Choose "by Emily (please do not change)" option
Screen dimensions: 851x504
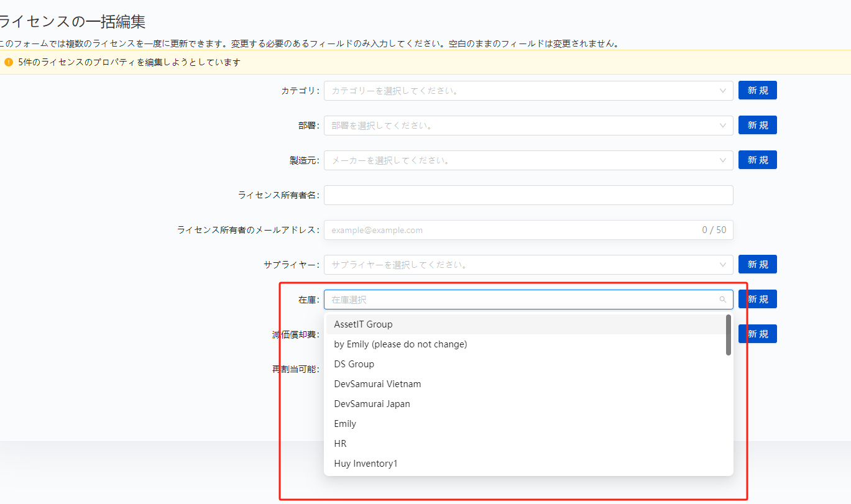pos(400,344)
